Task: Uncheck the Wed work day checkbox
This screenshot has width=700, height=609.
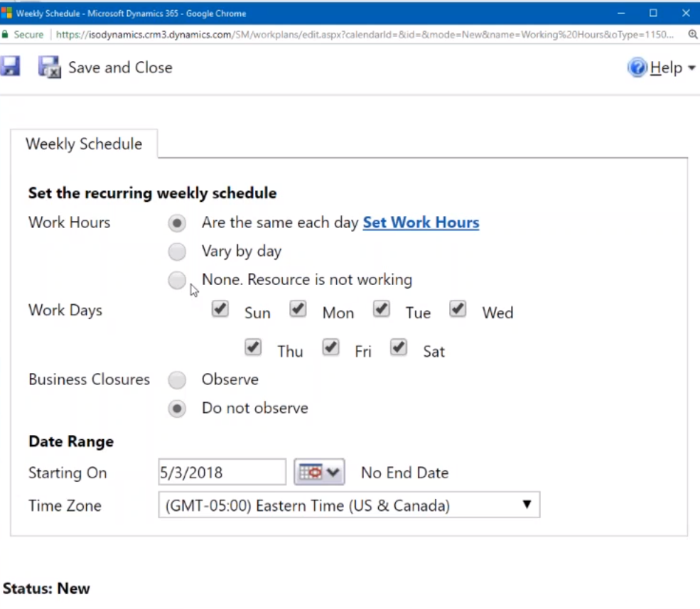Action: tap(458, 309)
